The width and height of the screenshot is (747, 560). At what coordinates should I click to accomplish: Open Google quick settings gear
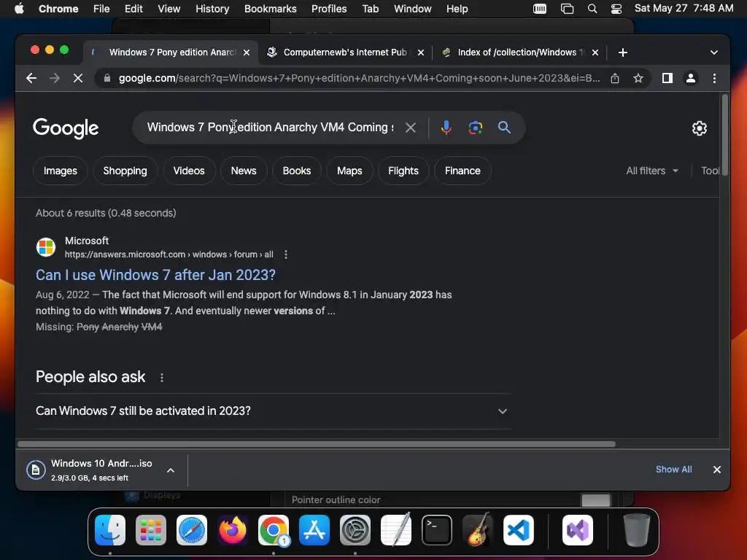coord(700,128)
